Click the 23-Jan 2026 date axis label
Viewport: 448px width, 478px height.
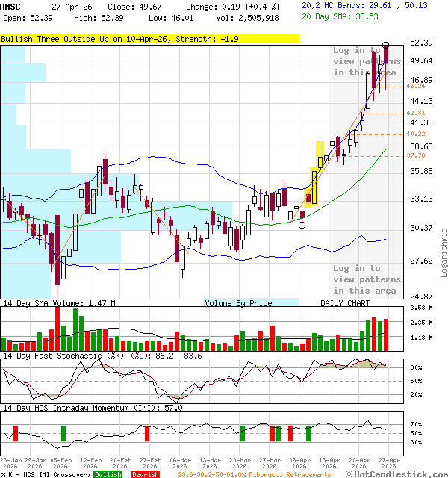10,463
